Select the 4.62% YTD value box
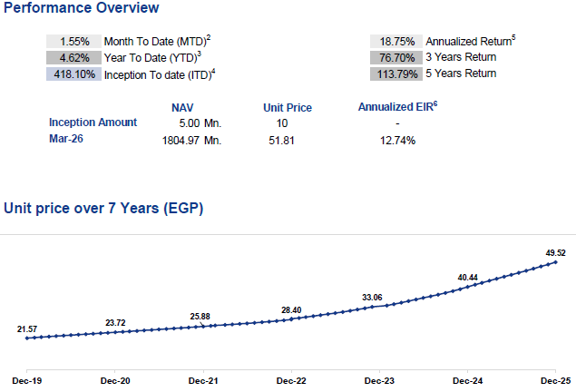Image resolution: width=576 pixels, height=392 pixels. 73,58
